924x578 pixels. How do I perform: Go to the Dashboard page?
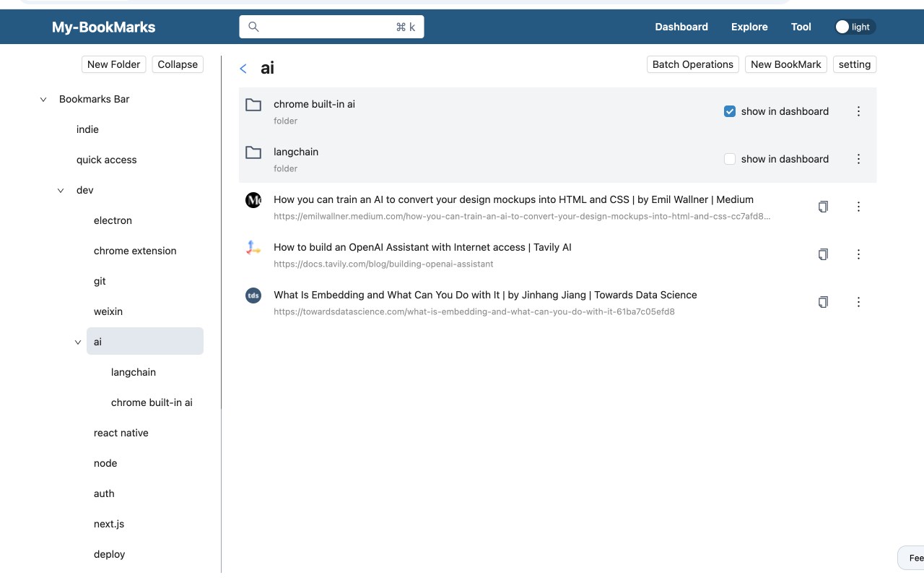click(x=681, y=27)
